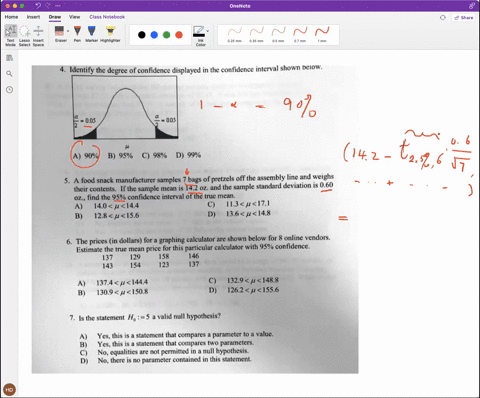Screen dimensions: 480x398
Task: Click question 7 null hypothesis text
Action: [x=145, y=317]
